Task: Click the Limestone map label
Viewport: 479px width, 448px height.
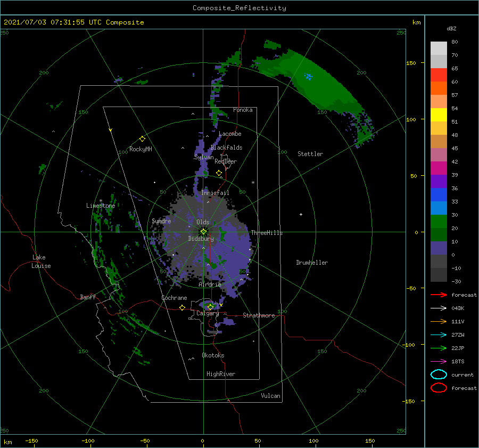Action: point(101,206)
